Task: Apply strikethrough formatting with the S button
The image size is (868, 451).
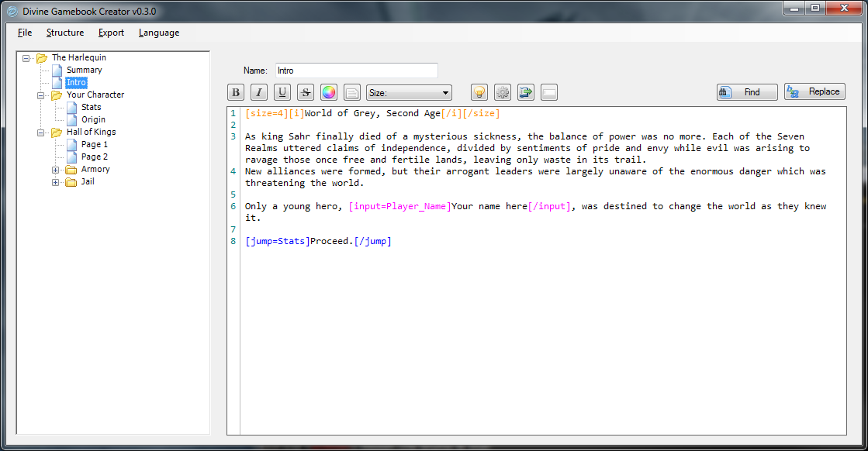Action: 305,92
